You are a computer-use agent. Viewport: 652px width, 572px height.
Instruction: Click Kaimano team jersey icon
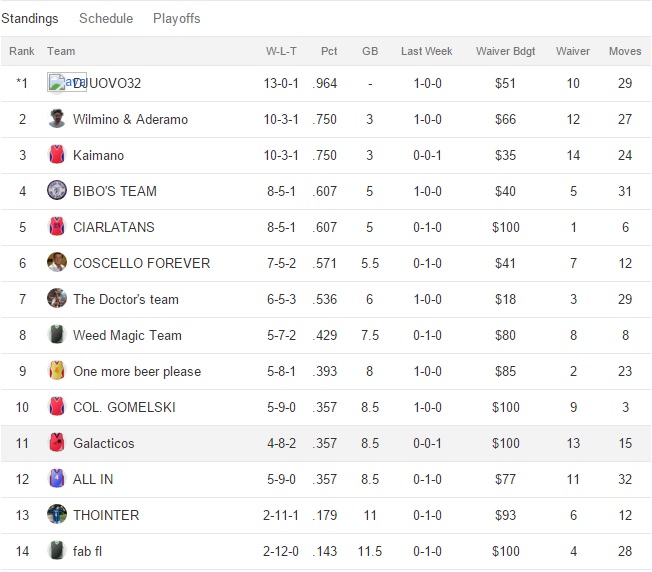point(57,155)
